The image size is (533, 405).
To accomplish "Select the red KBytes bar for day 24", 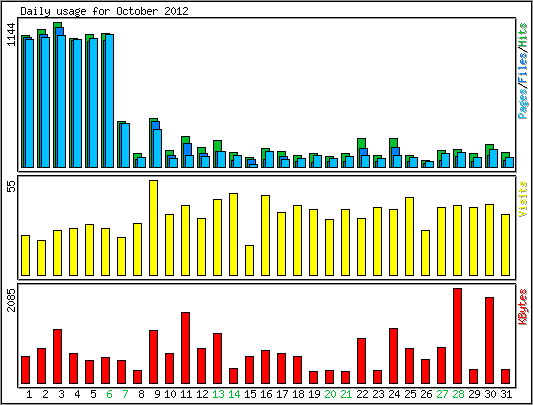I will tap(393, 356).
